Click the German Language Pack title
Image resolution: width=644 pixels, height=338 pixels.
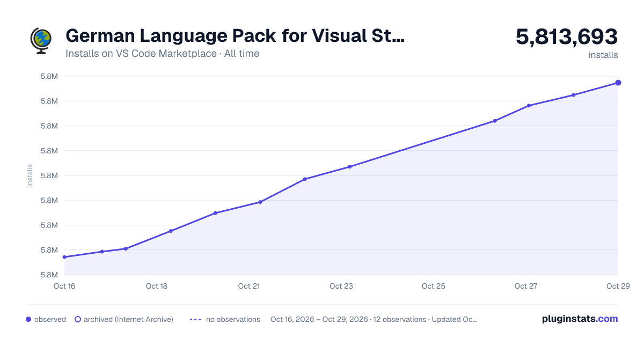pyautogui.click(x=235, y=36)
